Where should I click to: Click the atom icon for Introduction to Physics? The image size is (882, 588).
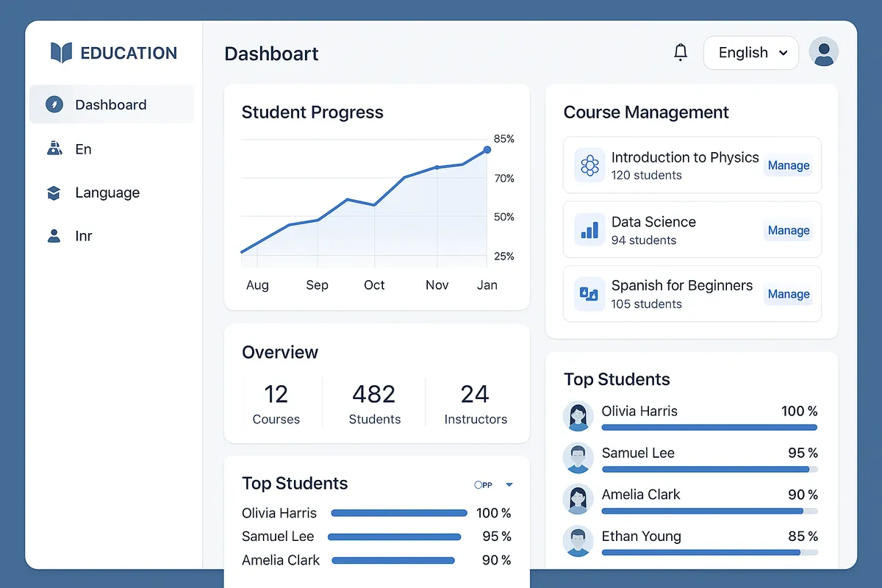coord(589,165)
